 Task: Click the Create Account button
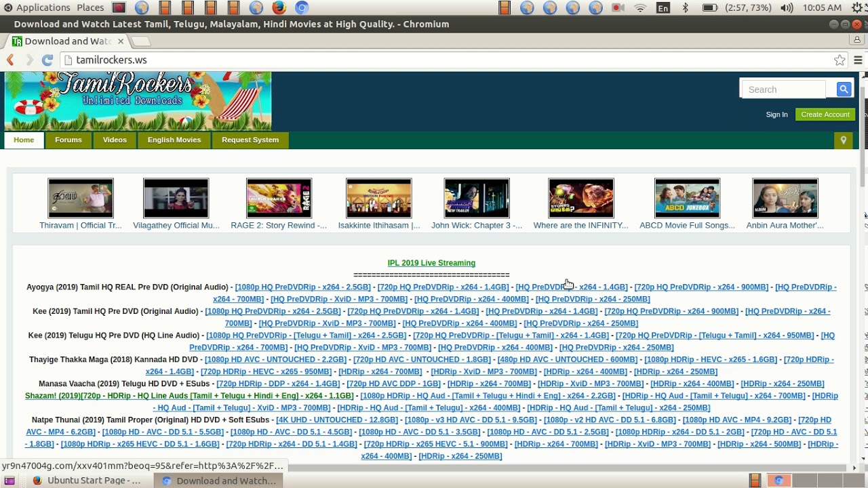pyautogui.click(x=825, y=115)
